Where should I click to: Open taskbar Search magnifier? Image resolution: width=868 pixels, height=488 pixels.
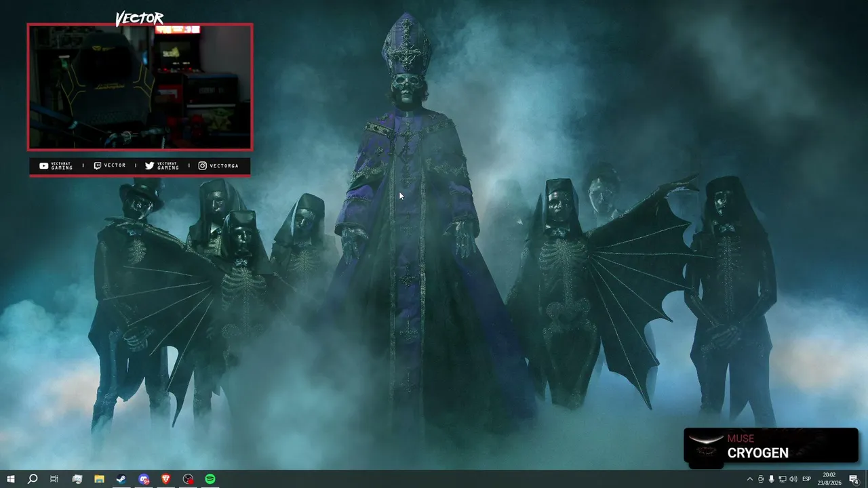[x=32, y=479]
